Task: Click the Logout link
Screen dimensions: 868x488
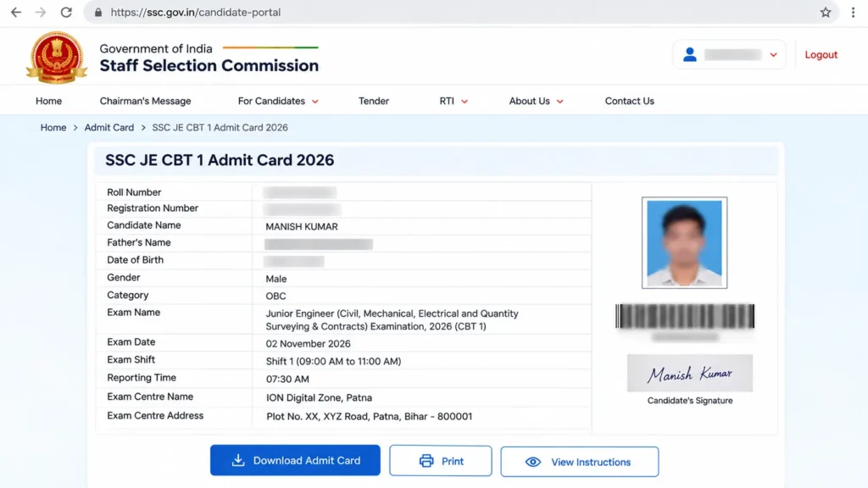Action: (821, 55)
